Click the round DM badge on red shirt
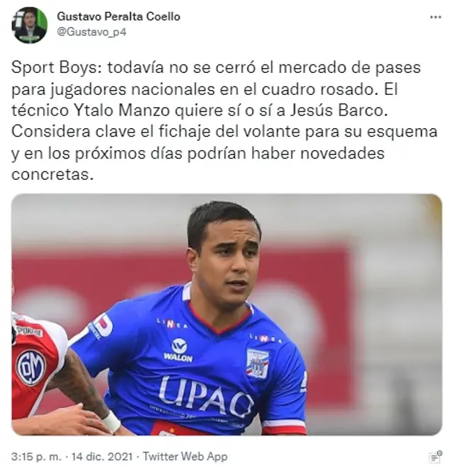 click(x=31, y=368)
